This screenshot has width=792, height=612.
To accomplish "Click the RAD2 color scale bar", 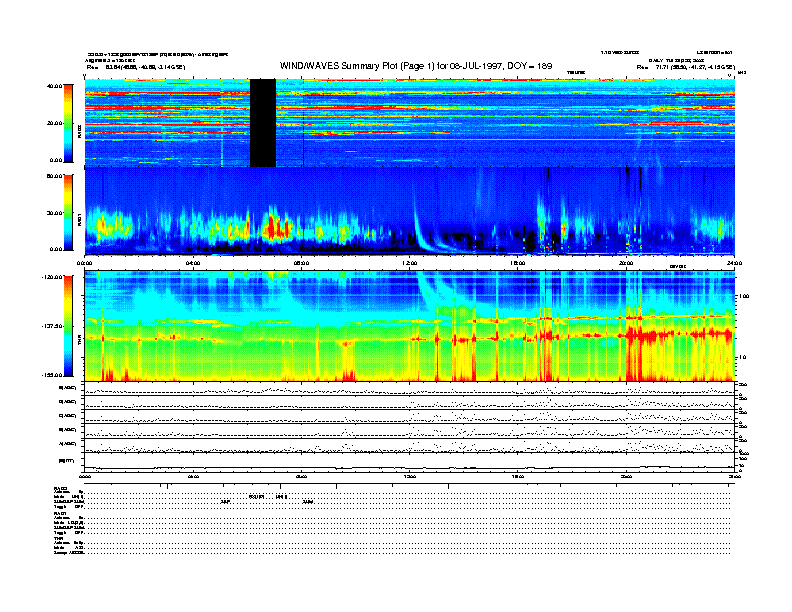I will click(68, 123).
